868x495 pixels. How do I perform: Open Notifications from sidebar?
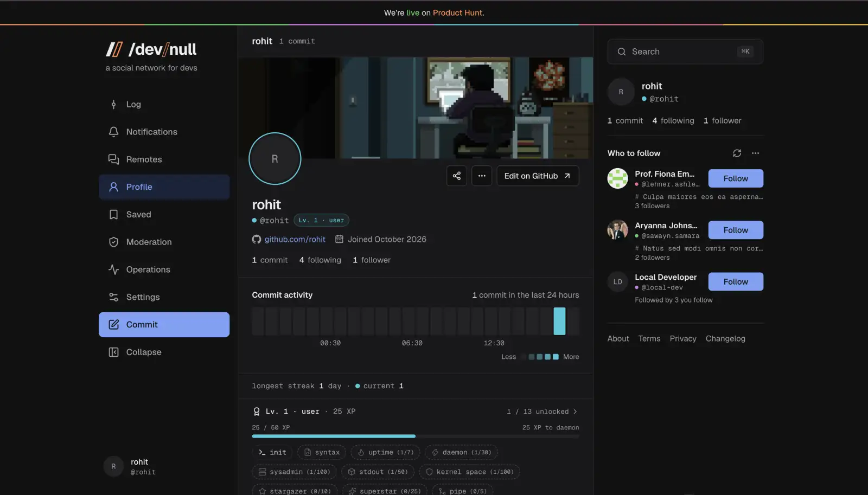164,132
